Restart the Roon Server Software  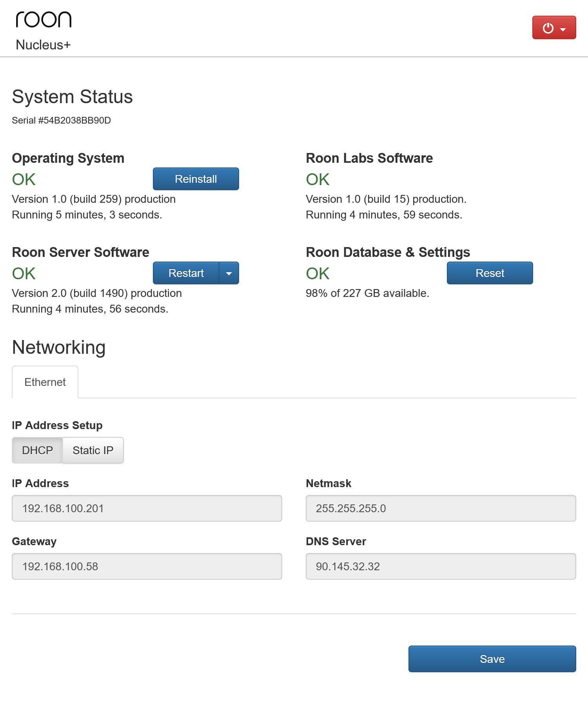(186, 273)
